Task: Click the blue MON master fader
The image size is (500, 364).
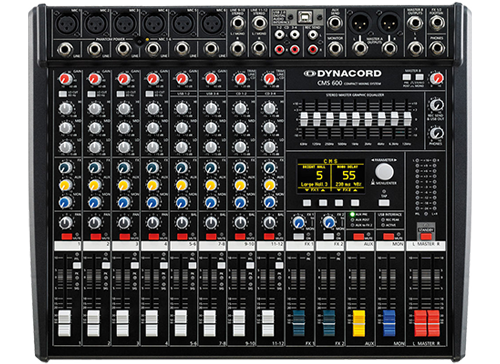Action: tap(389, 323)
